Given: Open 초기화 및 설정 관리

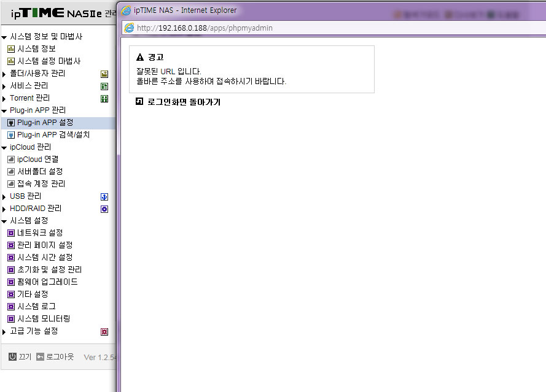Looking at the screenshot, I should (x=50, y=269).
